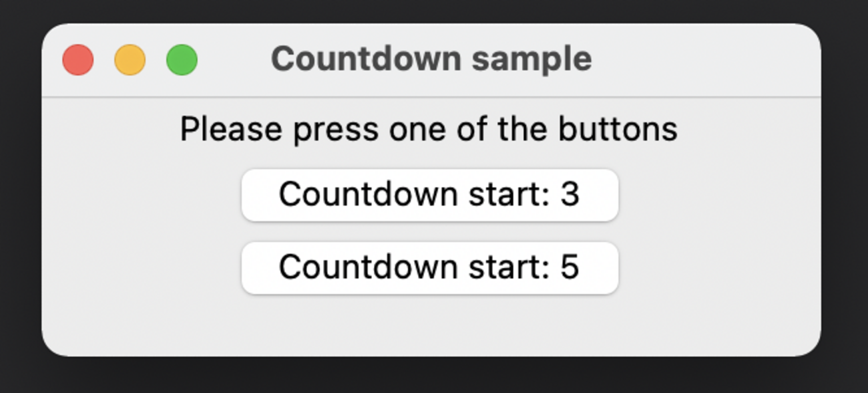Maximize window using the green button
The width and height of the screenshot is (868, 393).
coord(182,60)
